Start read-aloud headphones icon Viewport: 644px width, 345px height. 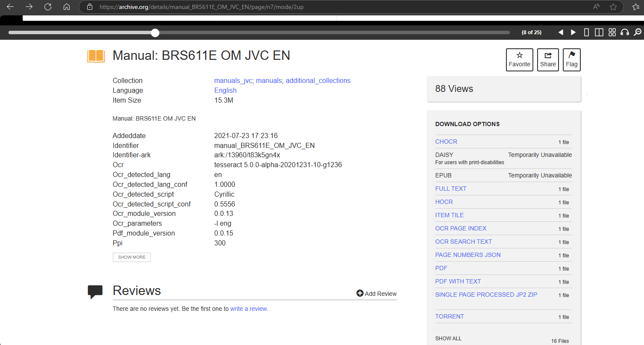(625, 32)
